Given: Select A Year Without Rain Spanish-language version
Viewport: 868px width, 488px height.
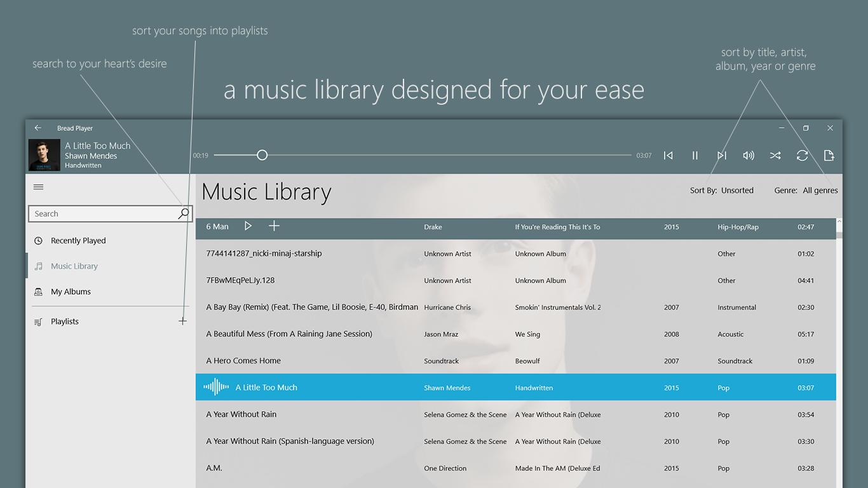Looking at the screenshot, I should pyautogui.click(x=515, y=441).
